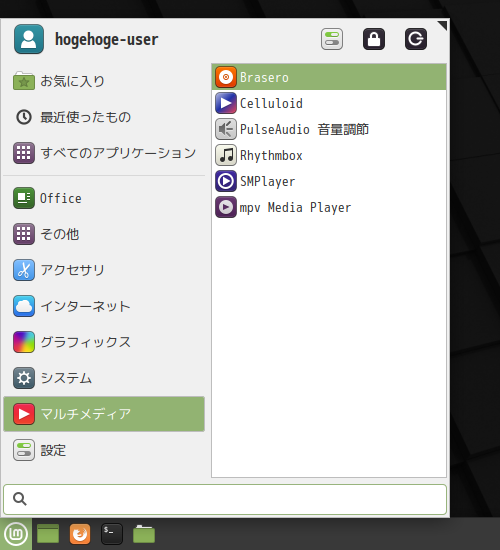The height and width of the screenshot is (550, 500).
Task: Open mpv Media Player
Action: tap(329, 207)
